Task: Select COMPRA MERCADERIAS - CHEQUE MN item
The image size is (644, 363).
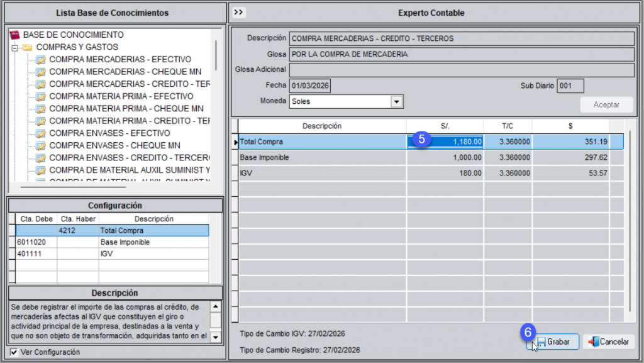Action: pos(125,72)
